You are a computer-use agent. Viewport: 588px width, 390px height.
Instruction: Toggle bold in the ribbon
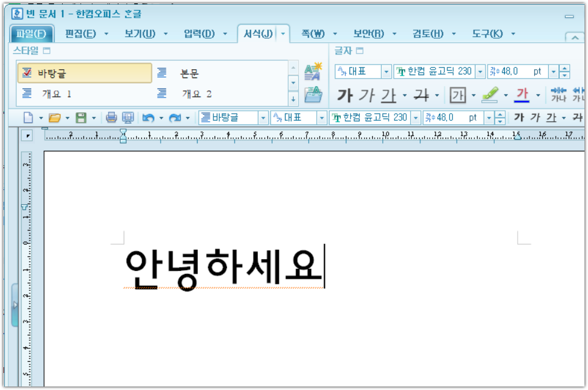pos(345,95)
